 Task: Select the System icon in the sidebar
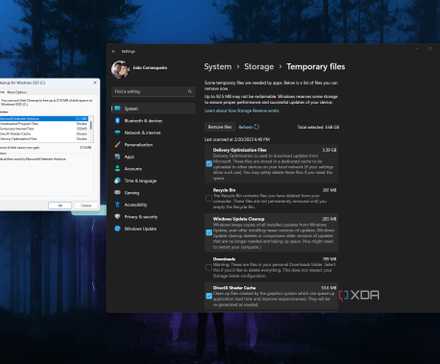click(117, 108)
